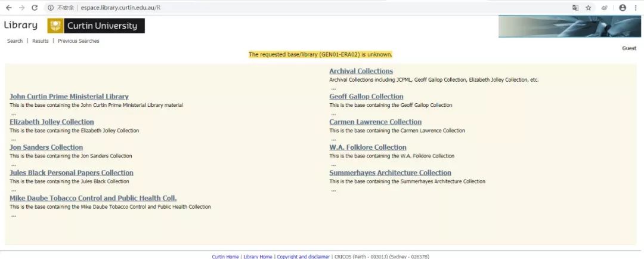Open the translate page icon
Screen dimensions: 644x259
click(575, 8)
